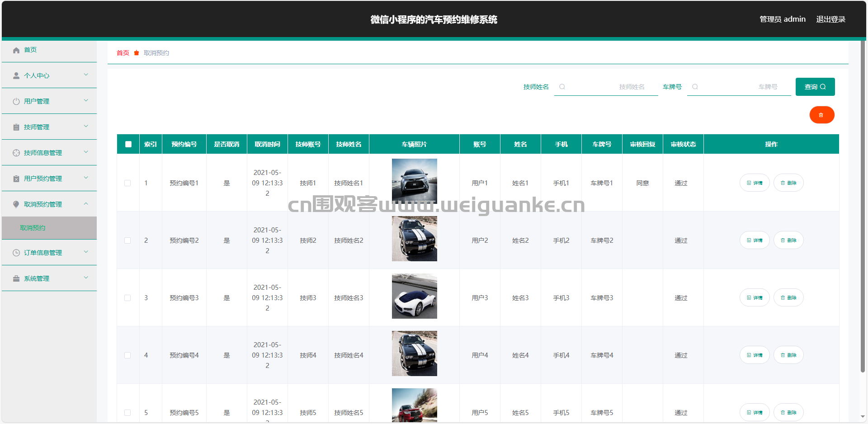Click the search icon in 车牌号 field

(695, 87)
